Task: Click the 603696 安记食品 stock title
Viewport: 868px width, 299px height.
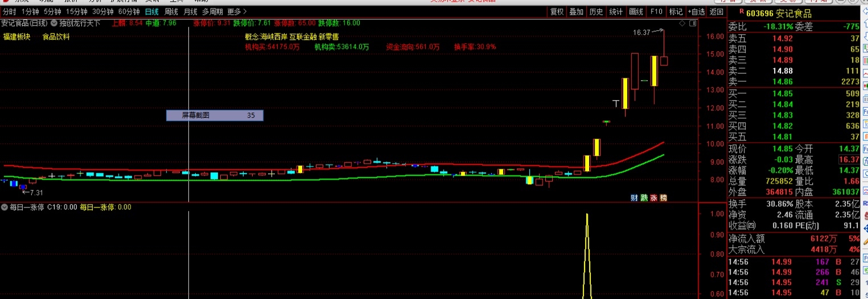Action: [x=779, y=13]
